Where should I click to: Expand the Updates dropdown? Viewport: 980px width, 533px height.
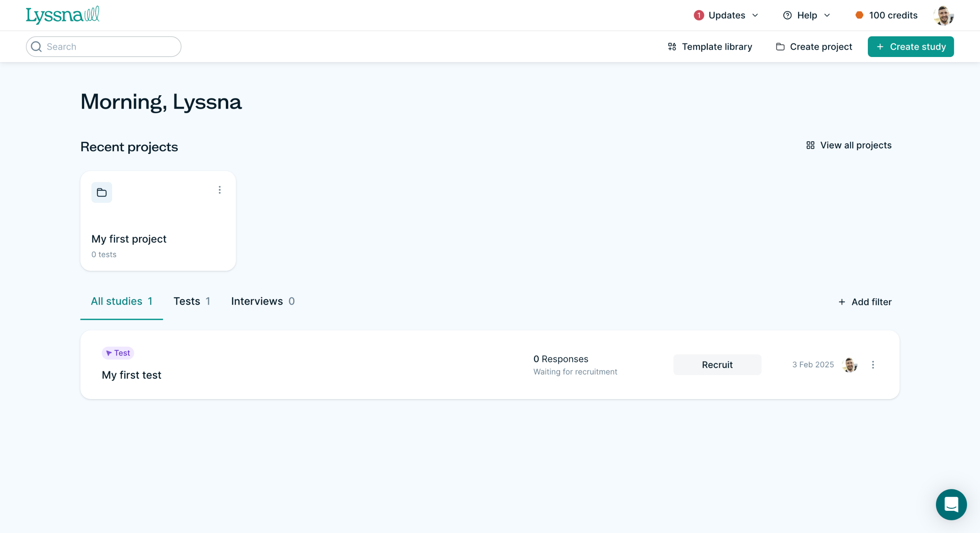point(727,15)
